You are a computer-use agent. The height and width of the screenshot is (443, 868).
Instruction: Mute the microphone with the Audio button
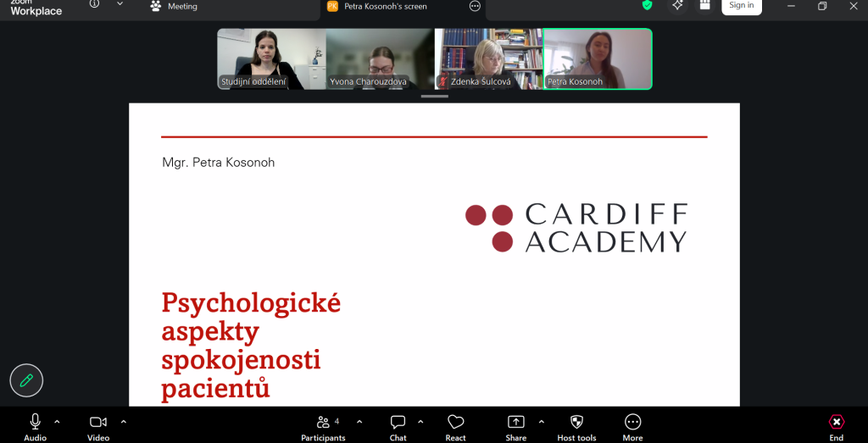tap(35, 426)
